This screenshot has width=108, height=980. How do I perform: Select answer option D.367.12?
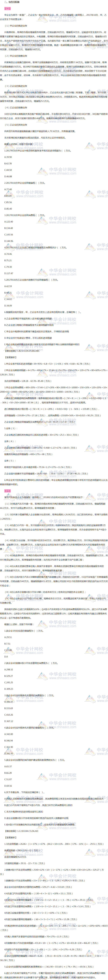9,721
